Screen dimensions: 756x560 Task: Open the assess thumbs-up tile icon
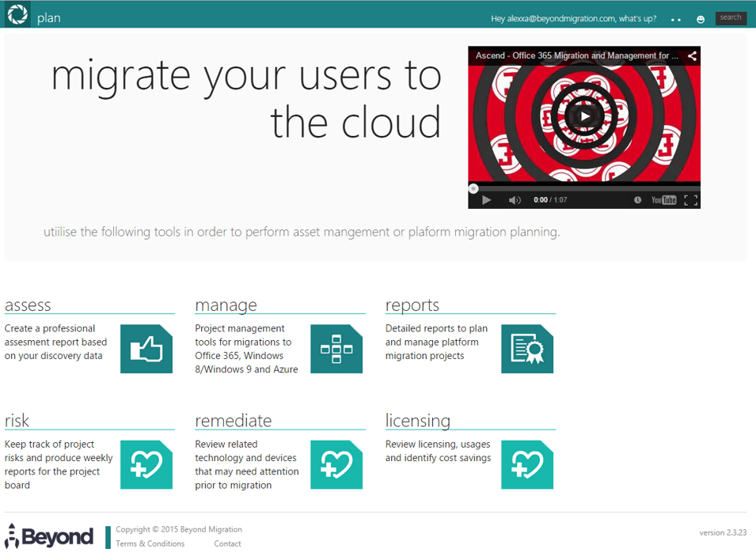pyautogui.click(x=146, y=349)
